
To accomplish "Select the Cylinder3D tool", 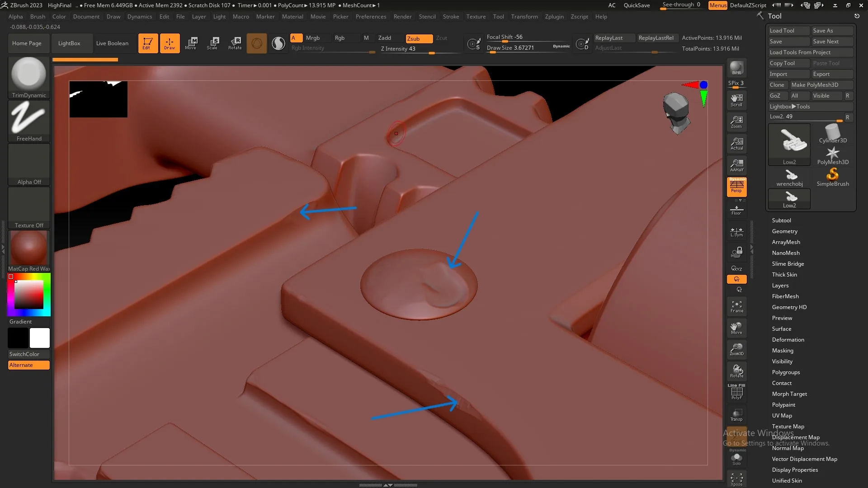I will click(x=832, y=134).
